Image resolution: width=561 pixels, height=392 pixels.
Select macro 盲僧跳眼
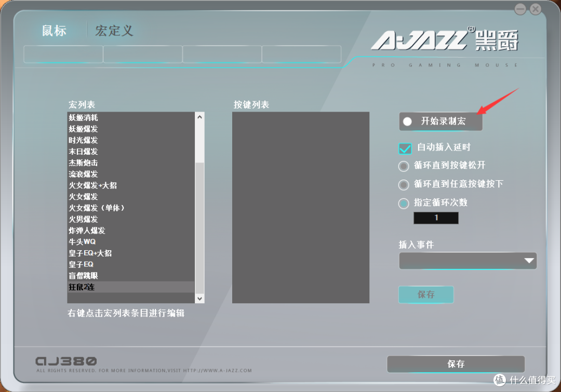click(131, 276)
